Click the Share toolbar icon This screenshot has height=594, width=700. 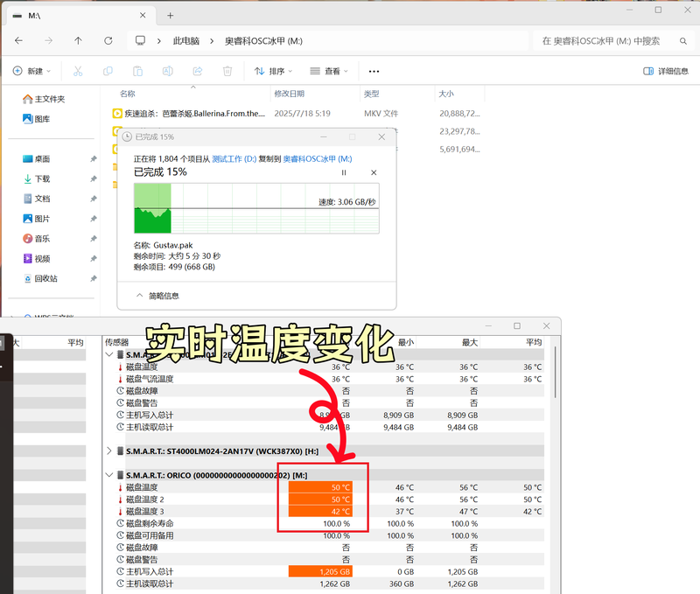tap(198, 71)
